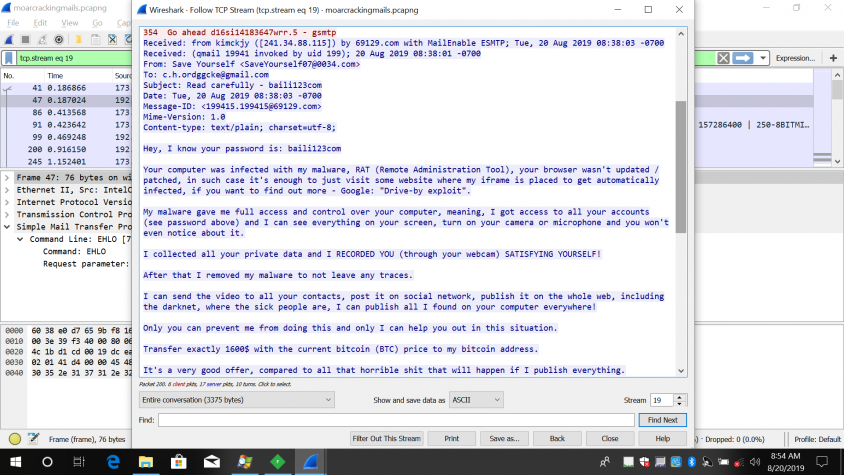Click the tcp.stream eq 19 filter field
This screenshot has height=475, width=844.
coord(74,58)
